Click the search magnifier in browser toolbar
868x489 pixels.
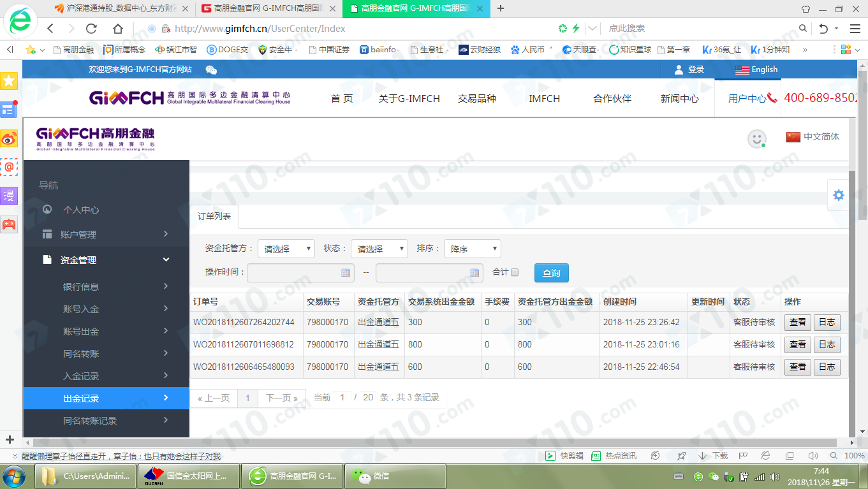click(803, 29)
